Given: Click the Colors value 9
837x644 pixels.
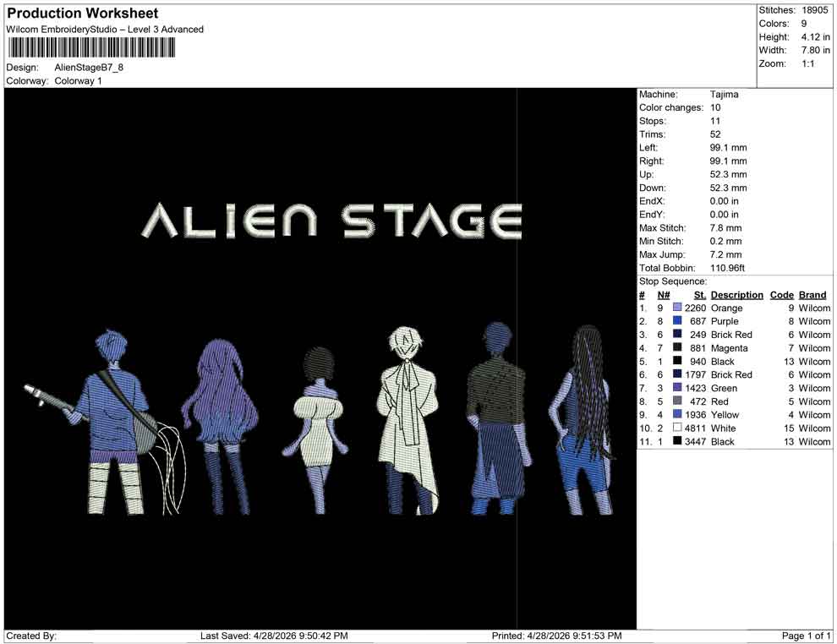Looking at the screenshot, I should (x=804, y=24).
